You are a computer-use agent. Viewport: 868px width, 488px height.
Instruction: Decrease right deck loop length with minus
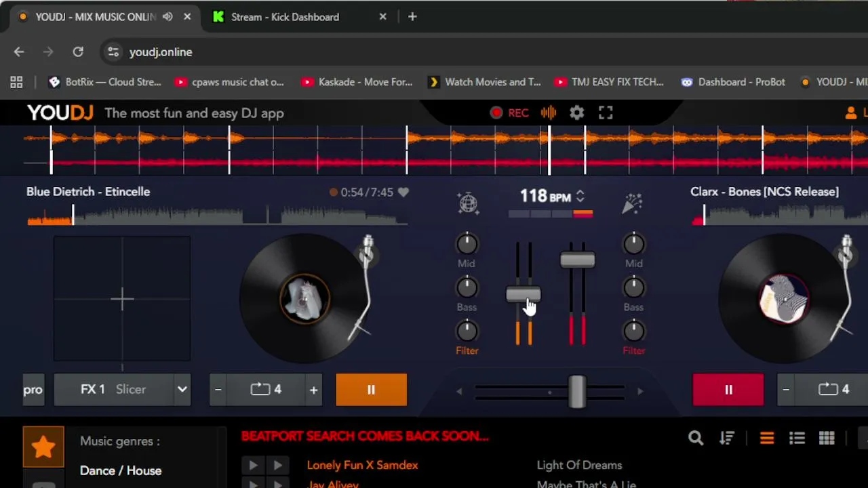coord(786,390)
